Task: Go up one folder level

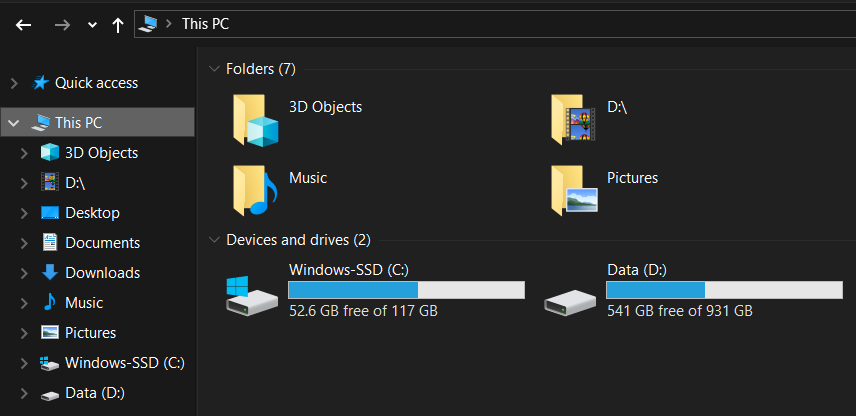Action: [x=117, y=25]
